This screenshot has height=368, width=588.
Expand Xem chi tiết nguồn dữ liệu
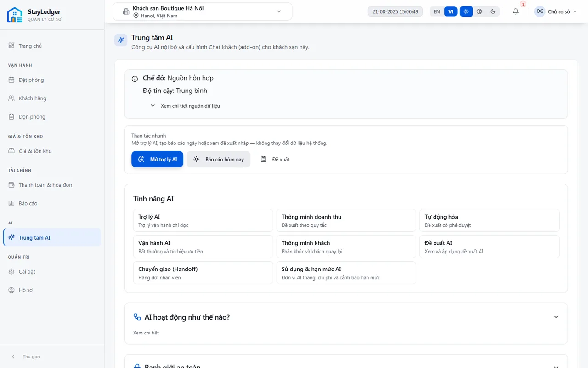click(186, 106)
